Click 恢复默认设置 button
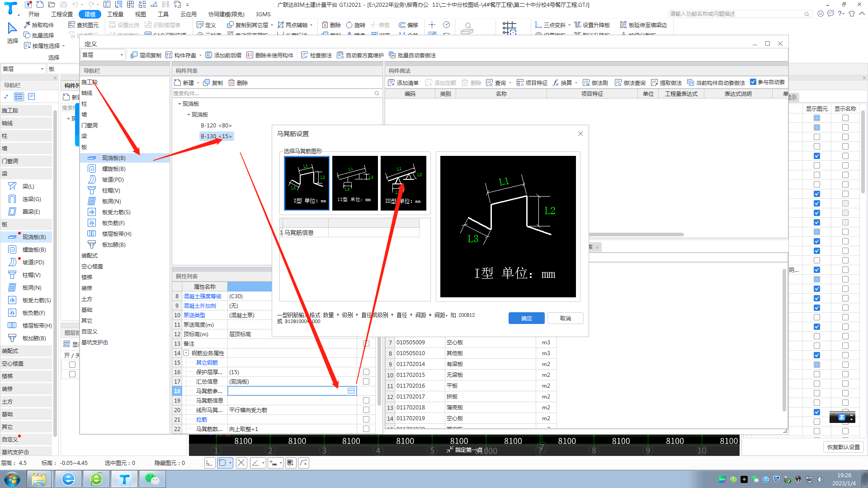The height and width of the screenshot is (488, 868). (844, 447)
